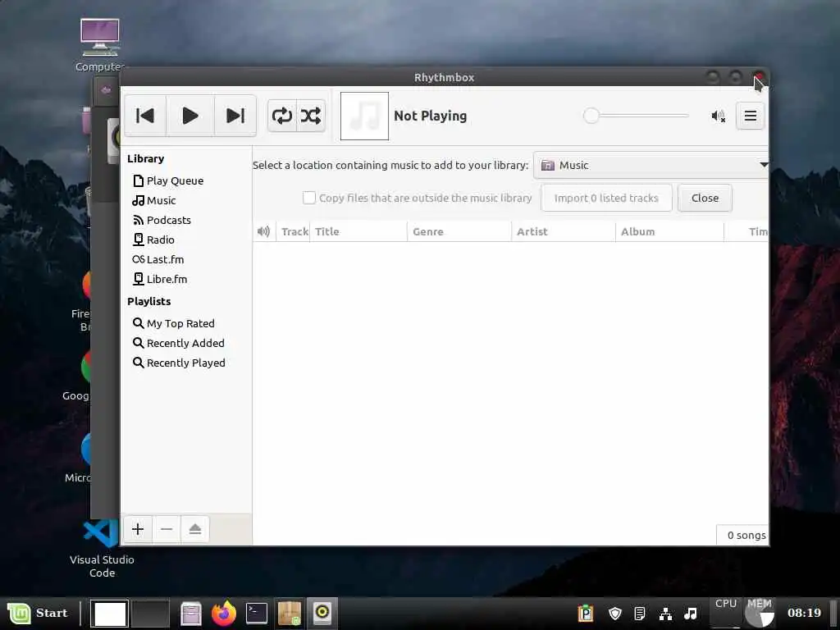This screenshot has width=840, height=630.
Task: Sort by Track column header
Action: [293, 231]
